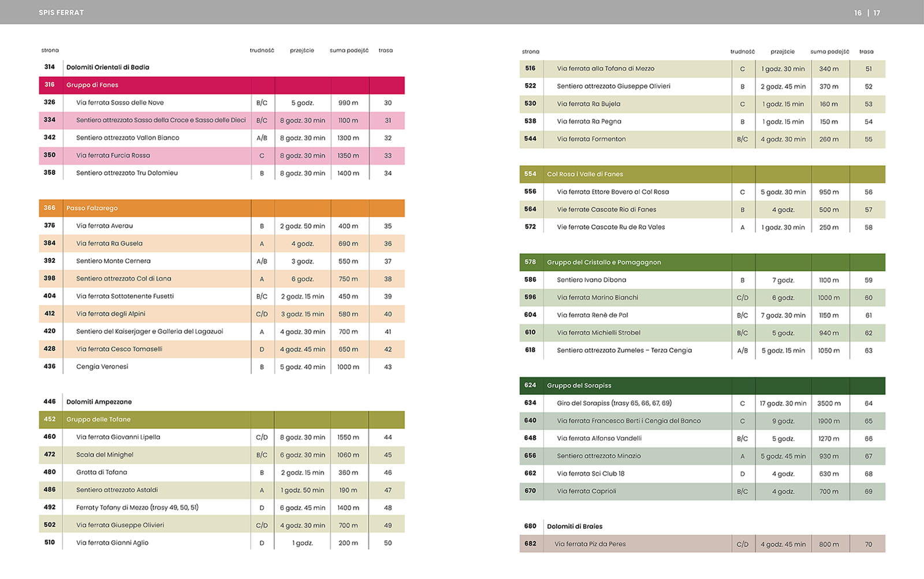Click the "Via ferrata degli Alpini" entry
This screenshot has height=579, width=924.
point(111,314)
